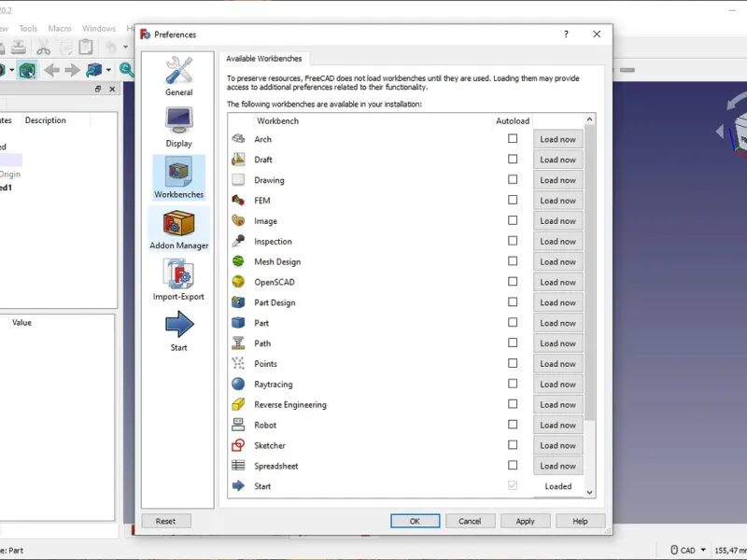747x560 pixels.
Task: Click the zoom magnifier icon in toolbar
Action: click(127, 70)
